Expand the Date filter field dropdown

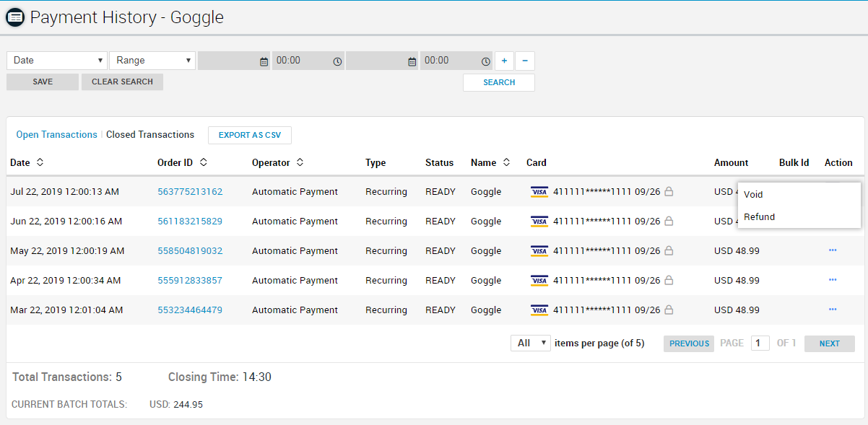(x=57, y=61)
